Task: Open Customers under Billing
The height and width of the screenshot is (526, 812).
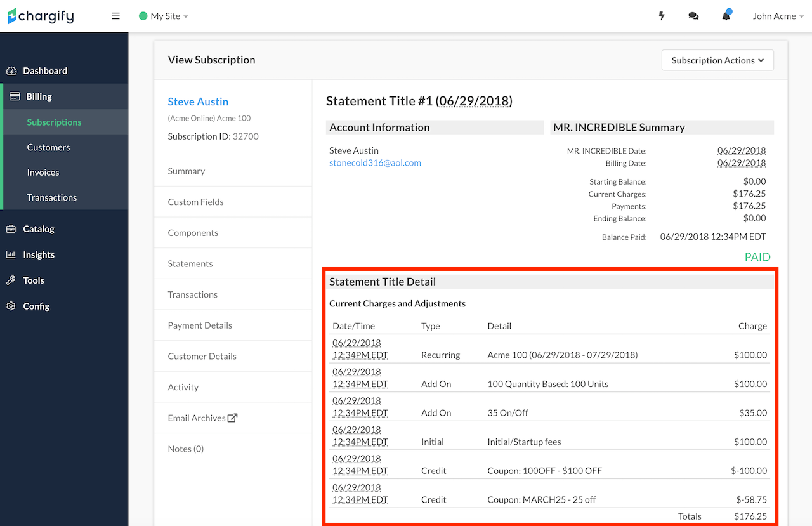Action: pos(48,147)
